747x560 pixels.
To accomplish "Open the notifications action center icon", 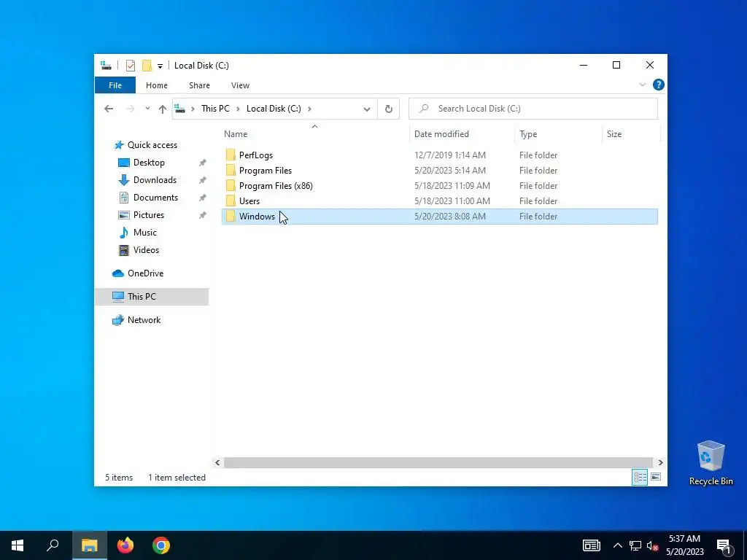I will tap(724, 545).
